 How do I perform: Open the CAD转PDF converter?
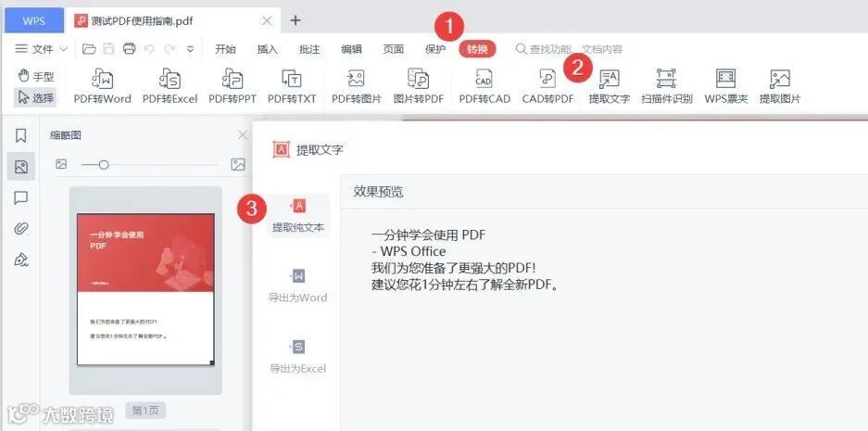click(547, 86)
